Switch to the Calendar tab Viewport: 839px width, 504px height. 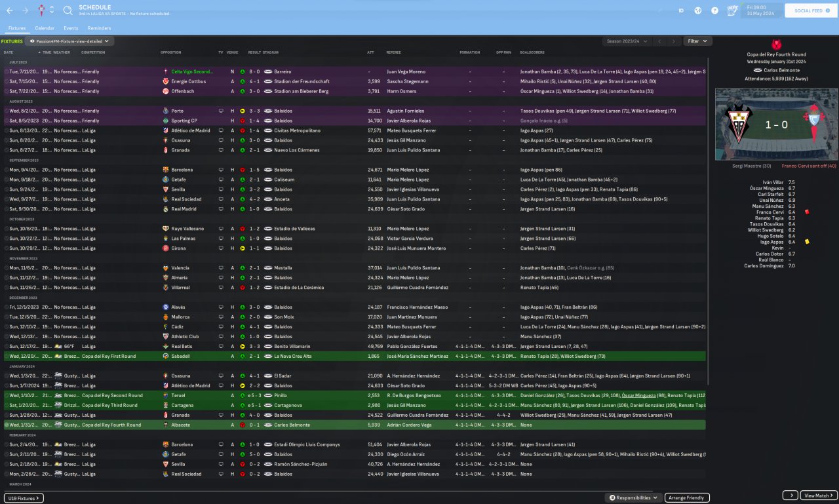(x=45, y=28)
